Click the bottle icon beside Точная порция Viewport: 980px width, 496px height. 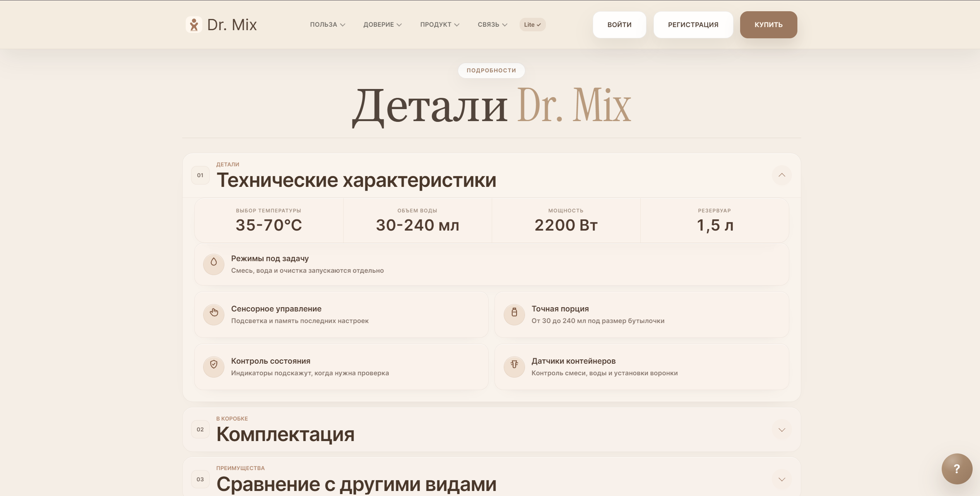(514, 315)
